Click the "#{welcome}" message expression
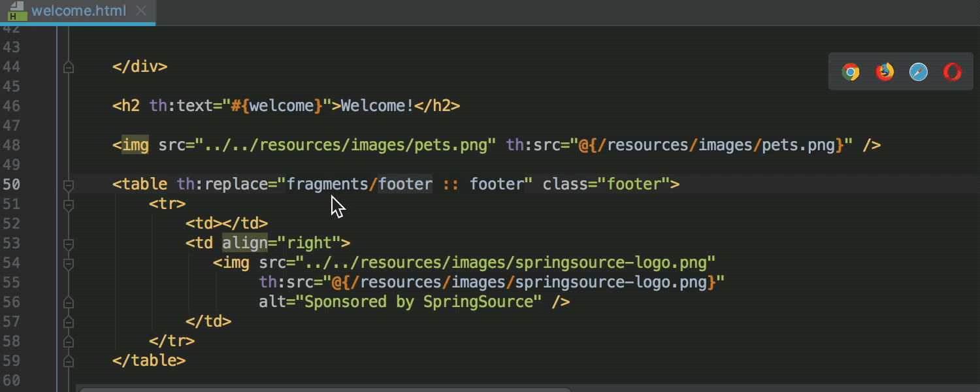 (x=277, y=106)
